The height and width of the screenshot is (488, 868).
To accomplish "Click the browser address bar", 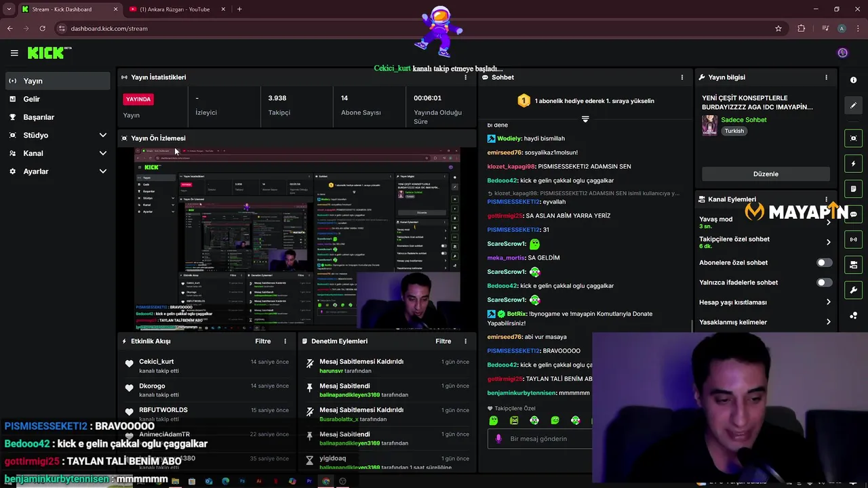I will [x=414, y=28].
